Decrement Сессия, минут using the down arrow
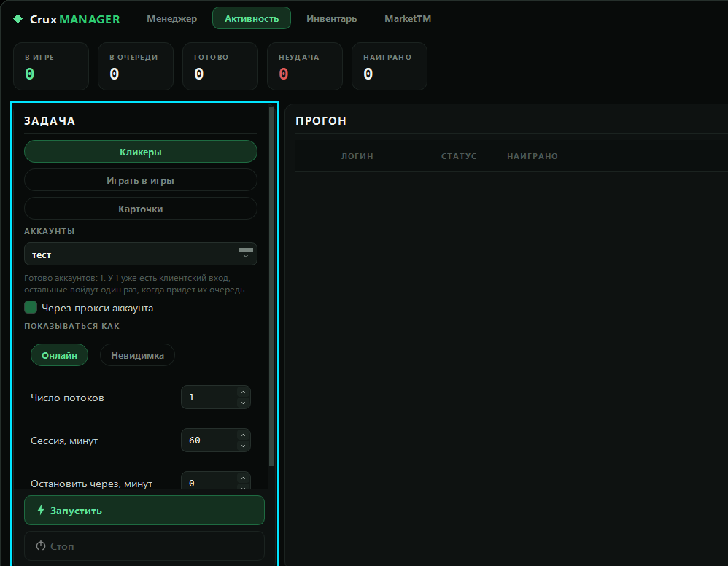Image resolution: width=728 pixels, height=566 pixels. [244, 446]
